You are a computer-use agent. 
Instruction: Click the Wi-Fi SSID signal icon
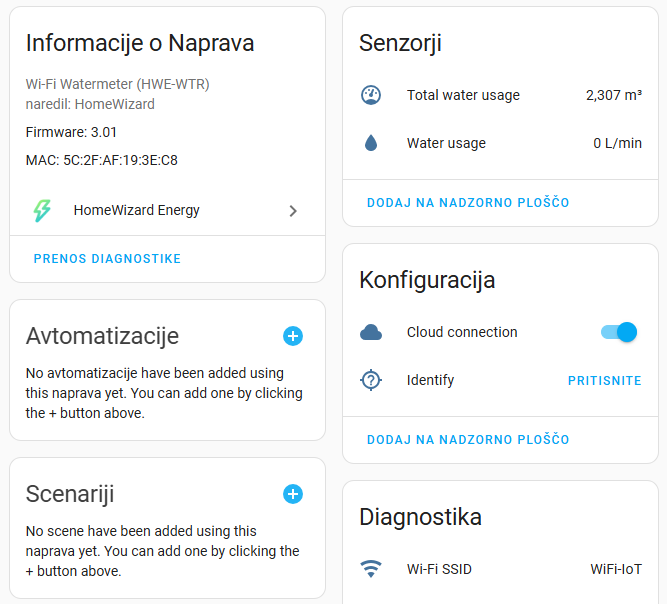(x=371, y=569)
